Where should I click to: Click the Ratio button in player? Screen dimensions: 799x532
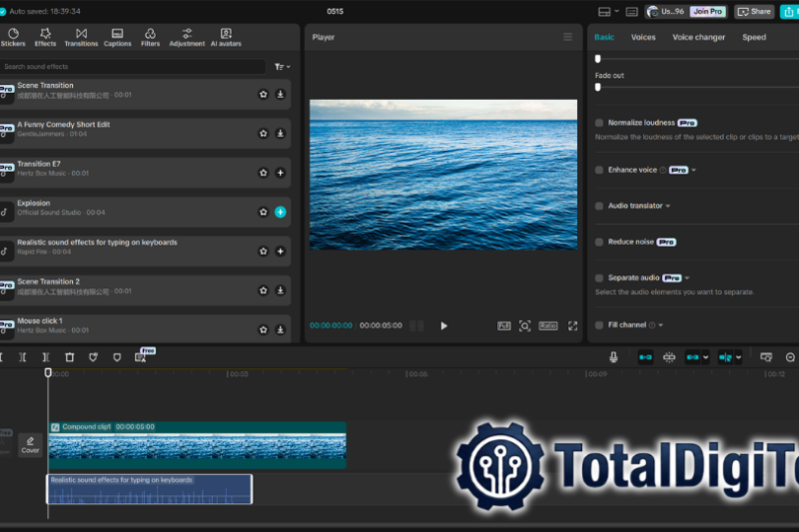point(548,325)
